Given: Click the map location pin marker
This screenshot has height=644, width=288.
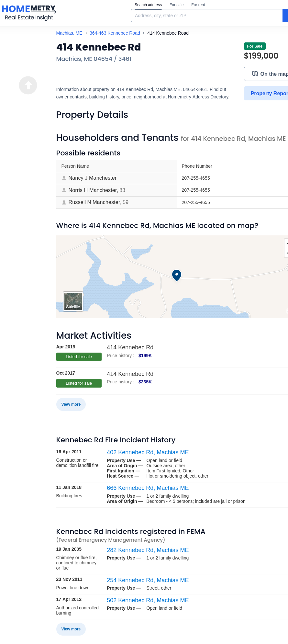Looking at the screenshot, I should pyautogui.click(x=177, y=275).
